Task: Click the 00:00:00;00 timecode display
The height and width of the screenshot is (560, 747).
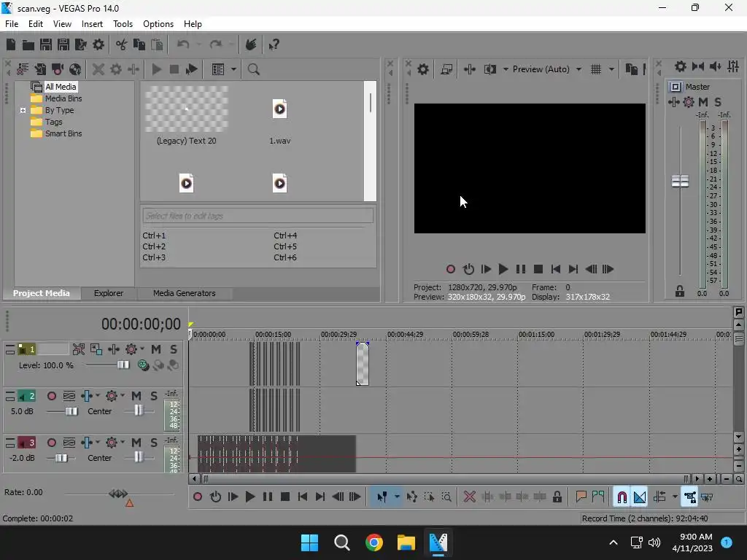Action: [141, 324]
